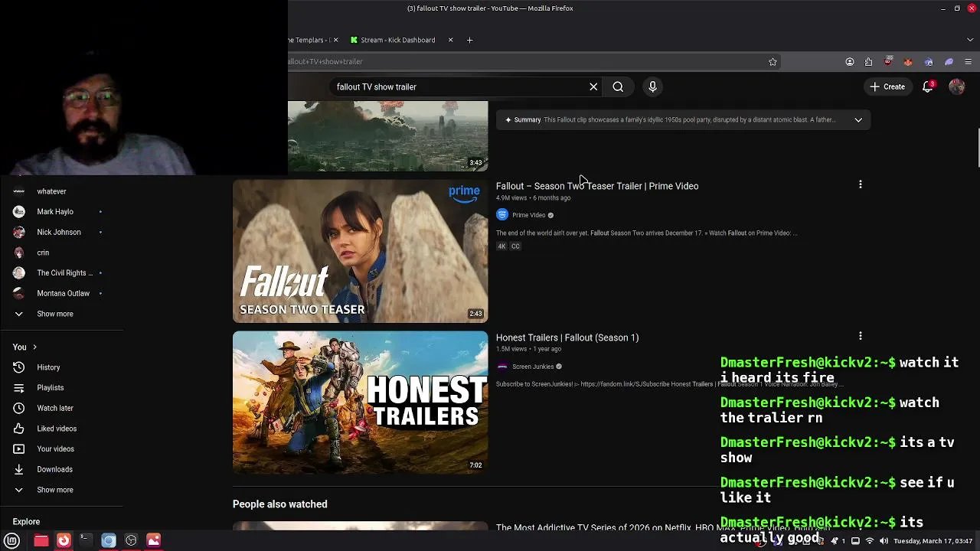Viewport: 980px width, 551px height.
Task: Expand the You section Show more
Action: pyautogui.click(x=55, y=490)
